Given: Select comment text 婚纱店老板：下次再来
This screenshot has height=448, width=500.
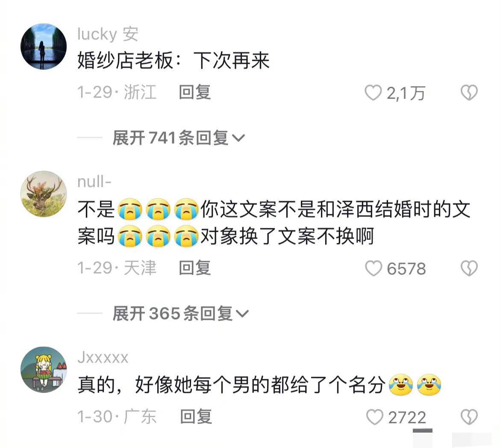Looking at the screenshot, I should (x=174, y=61).
